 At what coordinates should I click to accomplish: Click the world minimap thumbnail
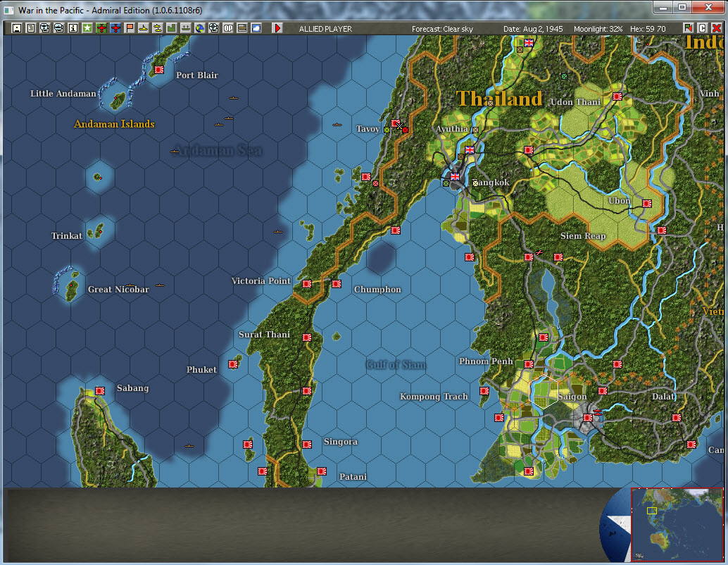click(677, 525)
